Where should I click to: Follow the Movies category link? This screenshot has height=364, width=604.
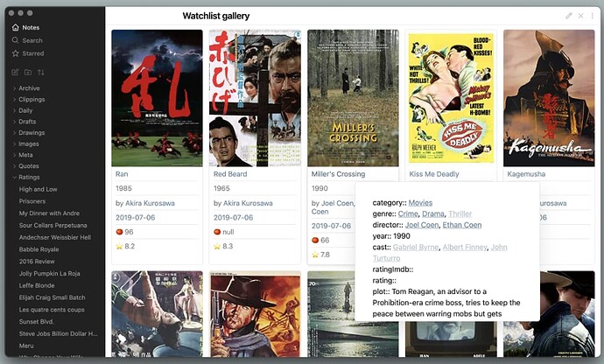(420, 203)
